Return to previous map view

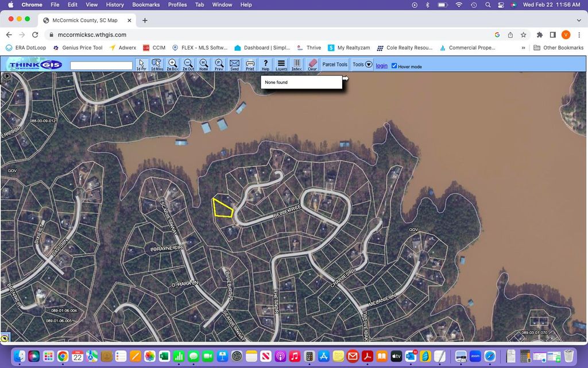pos(219,64)
